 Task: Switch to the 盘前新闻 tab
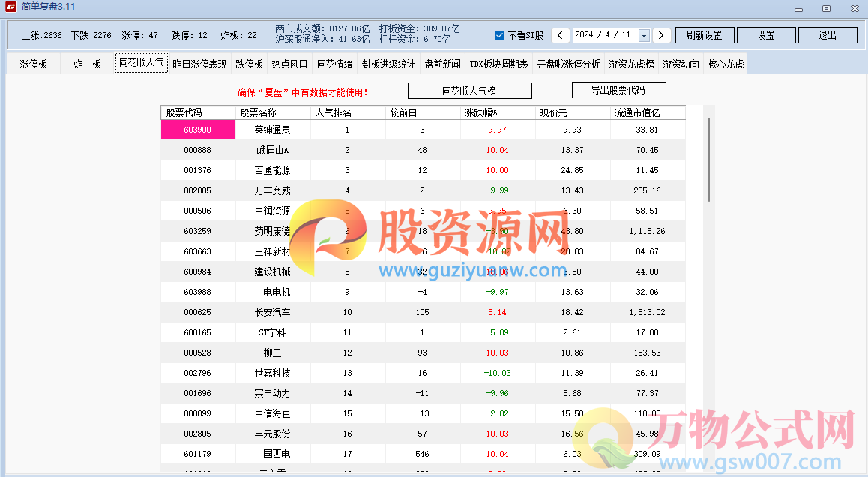click(442, 64)
